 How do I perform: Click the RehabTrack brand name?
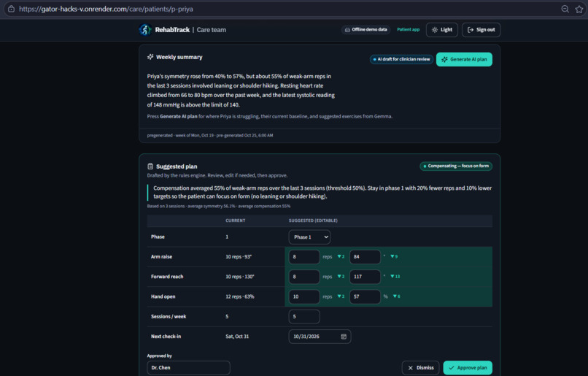click(x=172, y=30)
